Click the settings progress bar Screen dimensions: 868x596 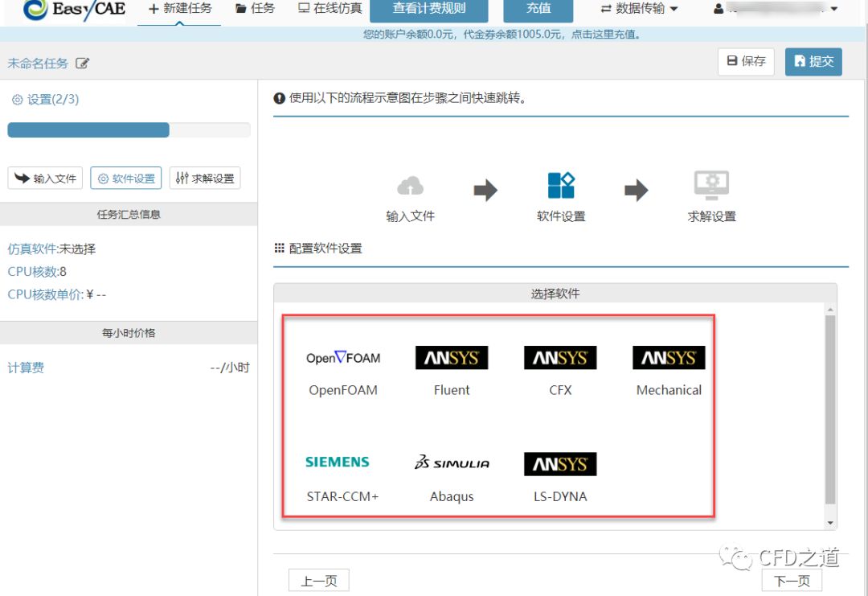pos(129,130)
